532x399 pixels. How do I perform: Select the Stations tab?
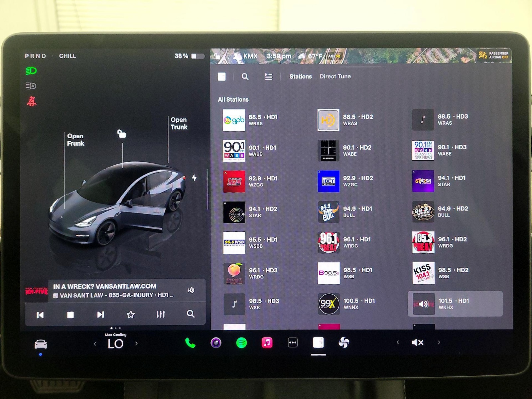[x=300, y=76]
